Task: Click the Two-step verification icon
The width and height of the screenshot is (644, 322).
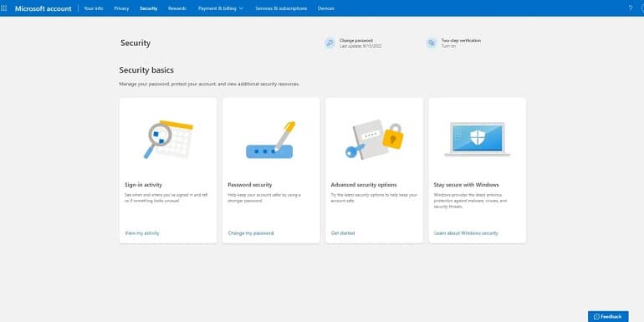Action: coord(432,43)
